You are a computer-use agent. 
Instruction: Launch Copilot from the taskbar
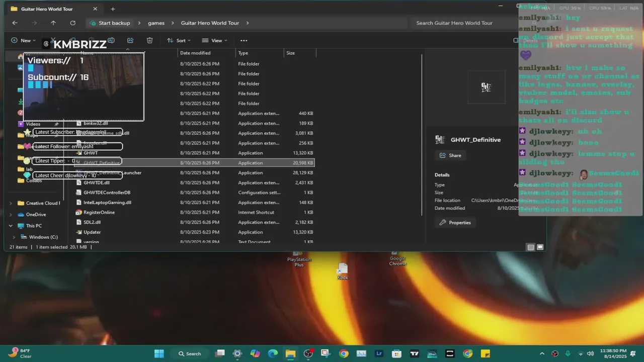255,353
